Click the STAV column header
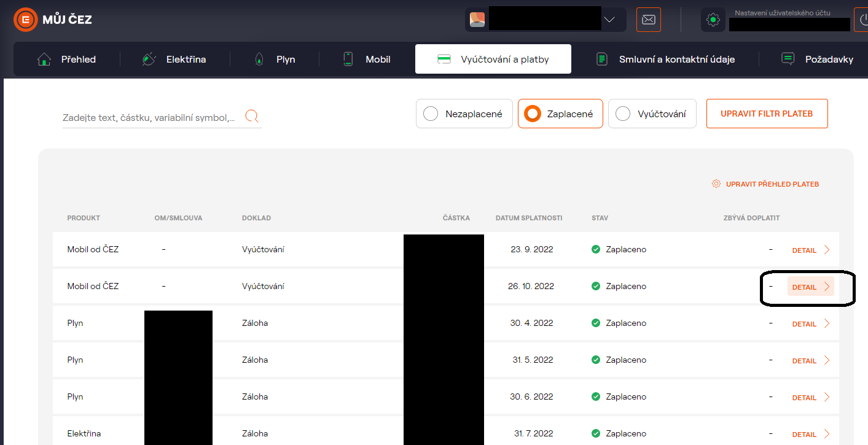The image size is (868, 445). coord(600,218)
